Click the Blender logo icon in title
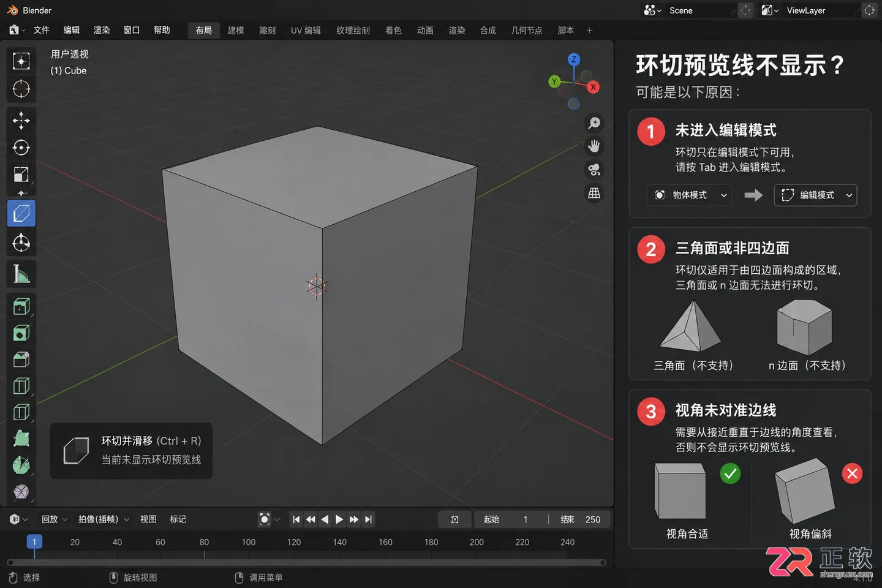 (x=12, y=10)
